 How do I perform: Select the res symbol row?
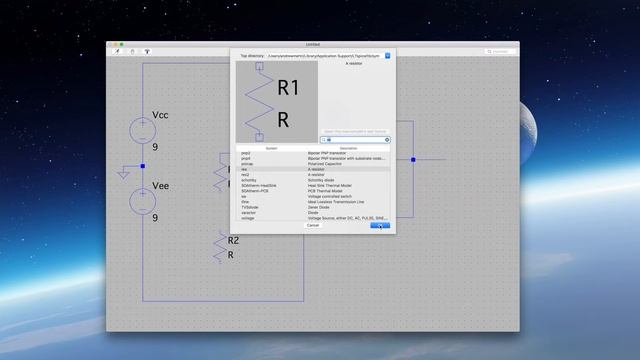click(x=313, y=169)
